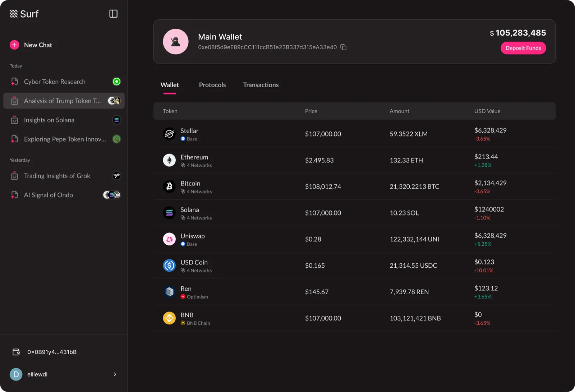This screenshot has height=392, width=575.
Task: Click the Deposit Funds button
Action: [x=523, y=48]
